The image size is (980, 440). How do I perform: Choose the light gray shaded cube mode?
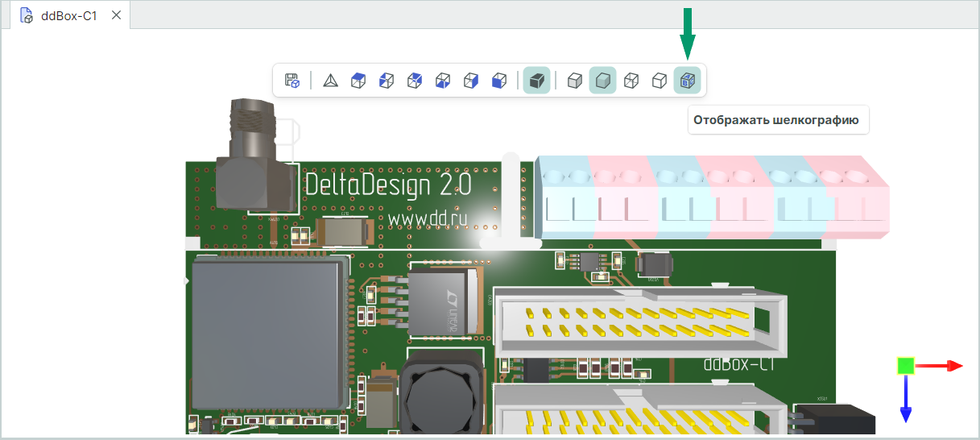[x=575, y=81]
